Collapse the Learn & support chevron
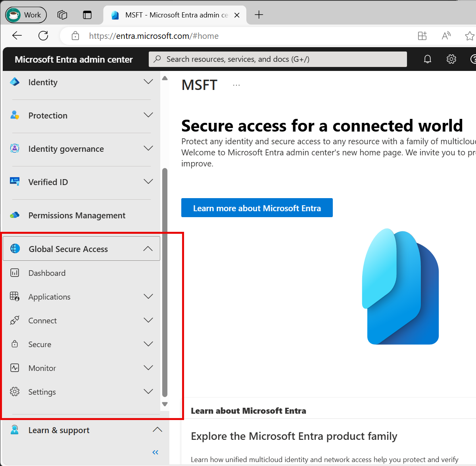 point(157,430)
